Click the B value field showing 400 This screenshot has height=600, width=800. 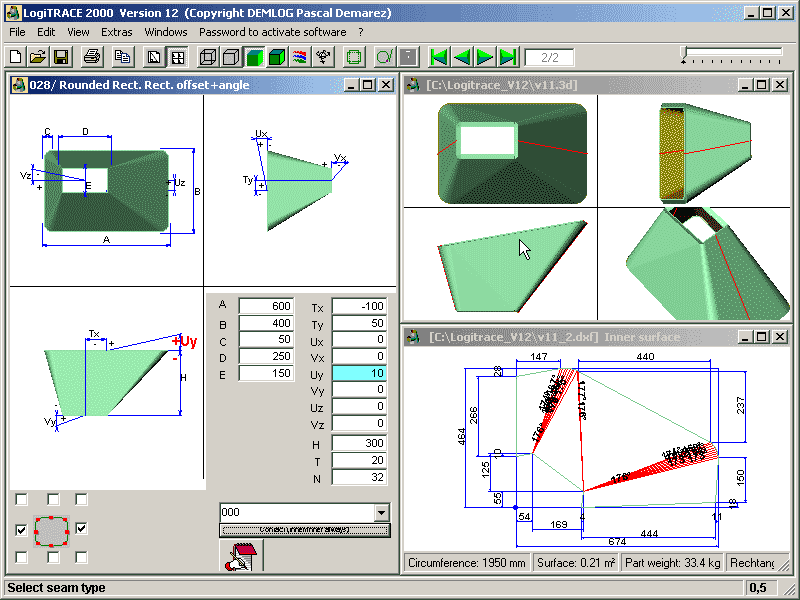click(266, 323)
